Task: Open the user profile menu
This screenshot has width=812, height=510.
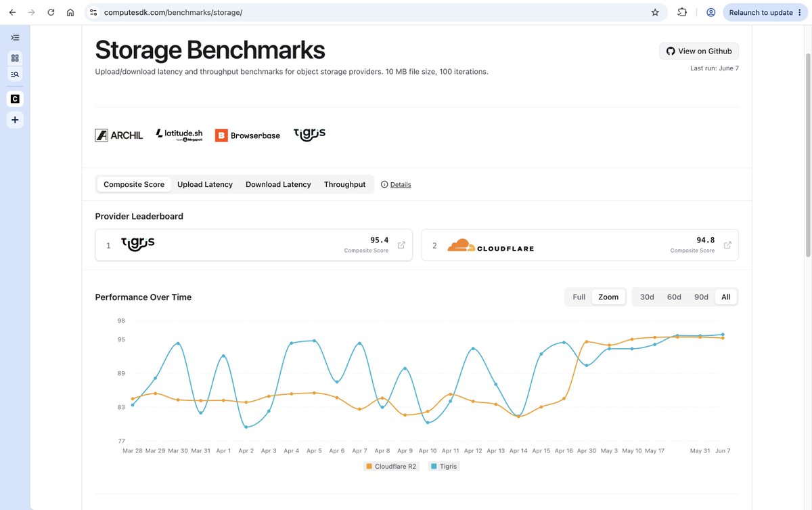Action: click(710, 12)
